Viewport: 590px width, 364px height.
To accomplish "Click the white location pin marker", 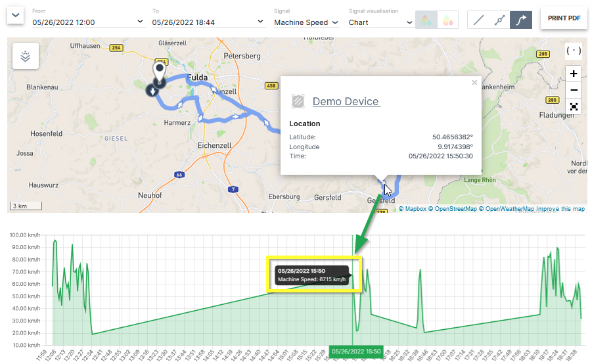I will click(158, 70).
